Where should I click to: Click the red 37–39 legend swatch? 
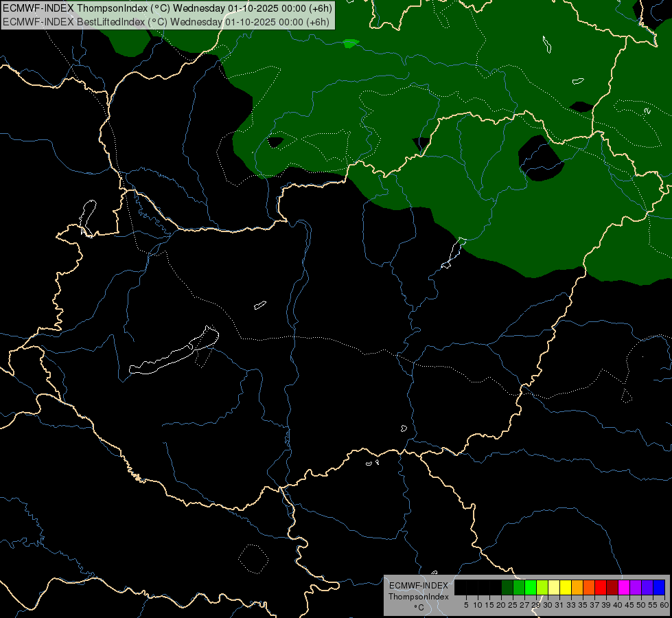pos(600,587)
